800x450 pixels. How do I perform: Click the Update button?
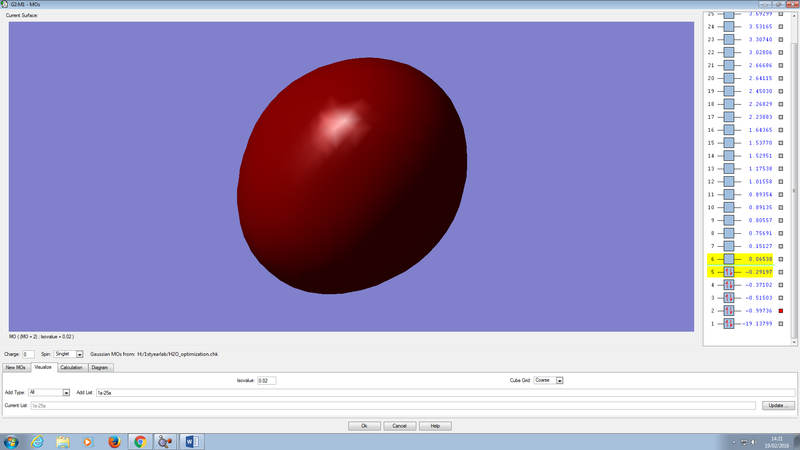777,405
